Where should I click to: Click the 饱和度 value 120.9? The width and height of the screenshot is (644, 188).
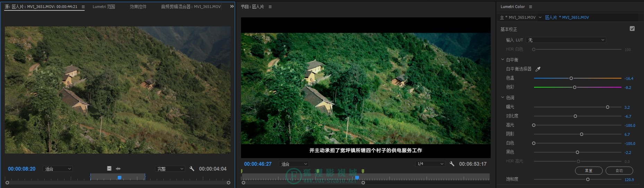point(629,180)
